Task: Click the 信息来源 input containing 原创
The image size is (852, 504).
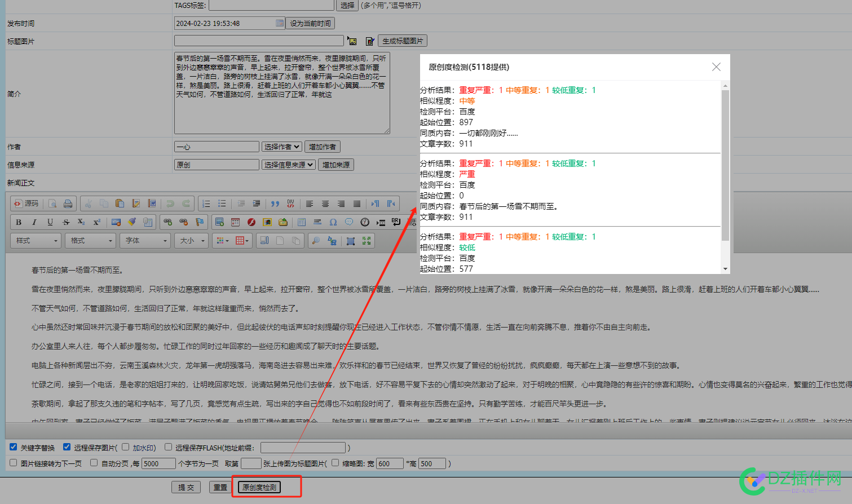Action: tap(217, 165)
